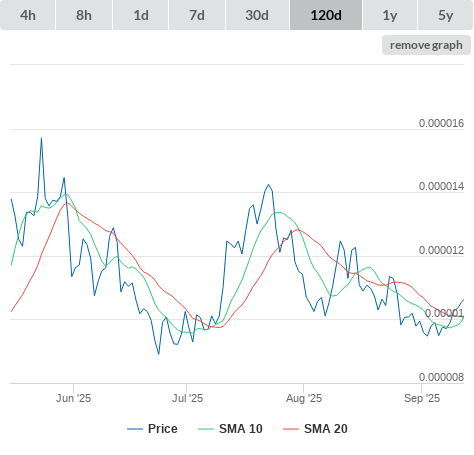Show the 30d chart range
The width and height of the screenshot is (474, 455).
[257, 15]
